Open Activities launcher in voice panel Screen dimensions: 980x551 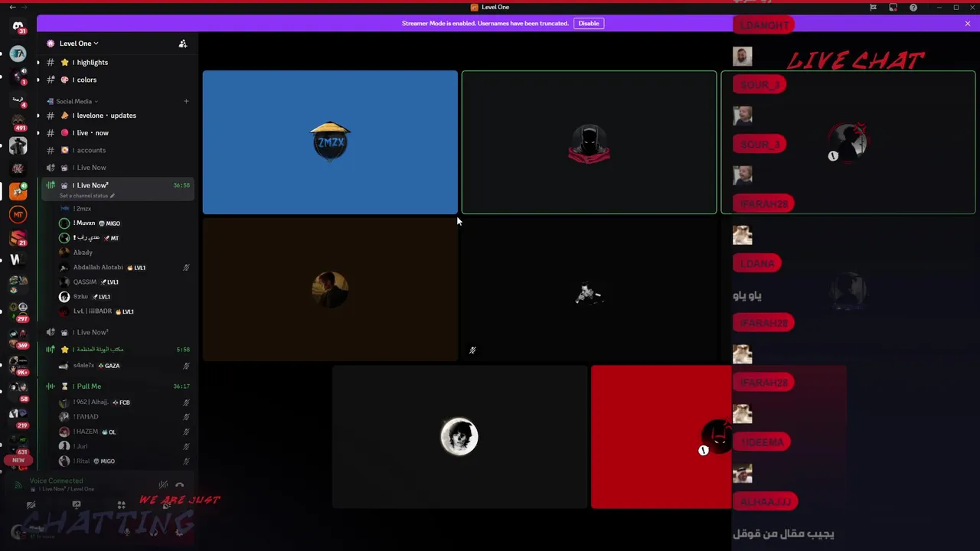(121, 505)
